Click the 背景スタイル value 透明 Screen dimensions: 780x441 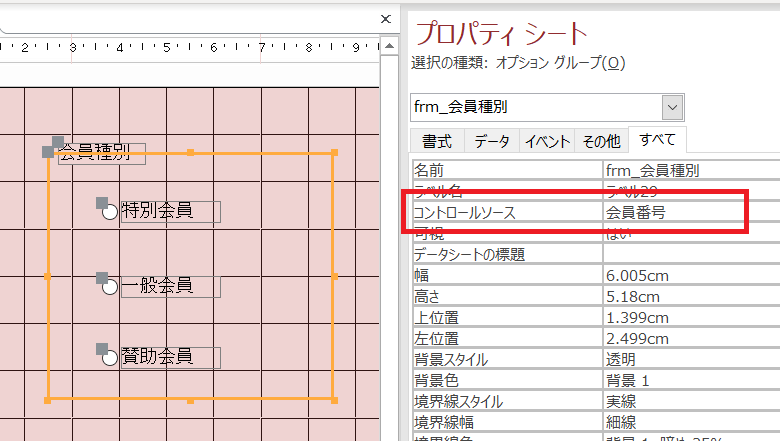[x=691, y=359]
